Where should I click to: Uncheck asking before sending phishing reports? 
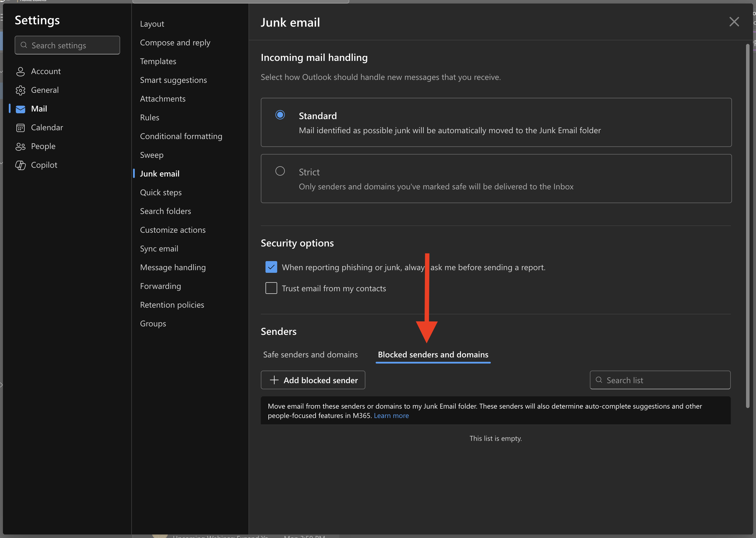271,267
